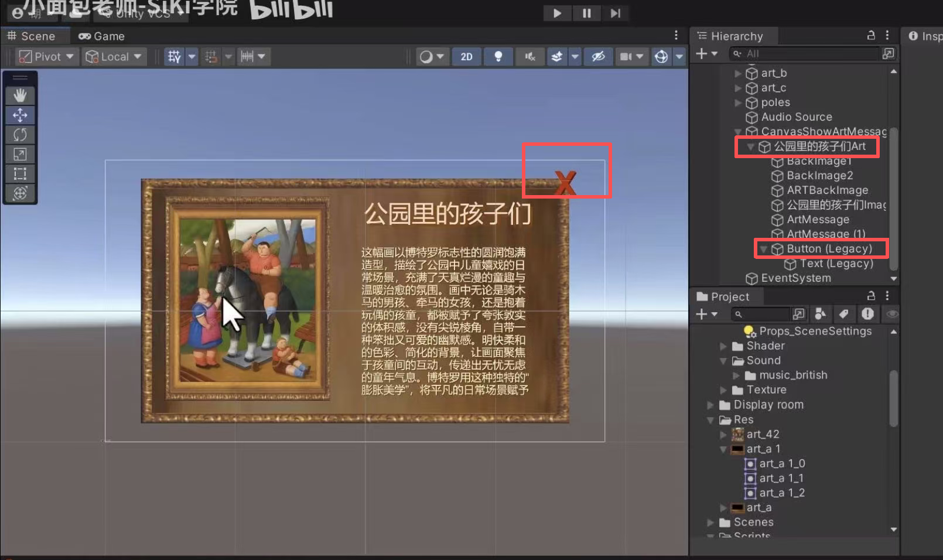Select the combined Transform tool

click(x=20, y=193)
